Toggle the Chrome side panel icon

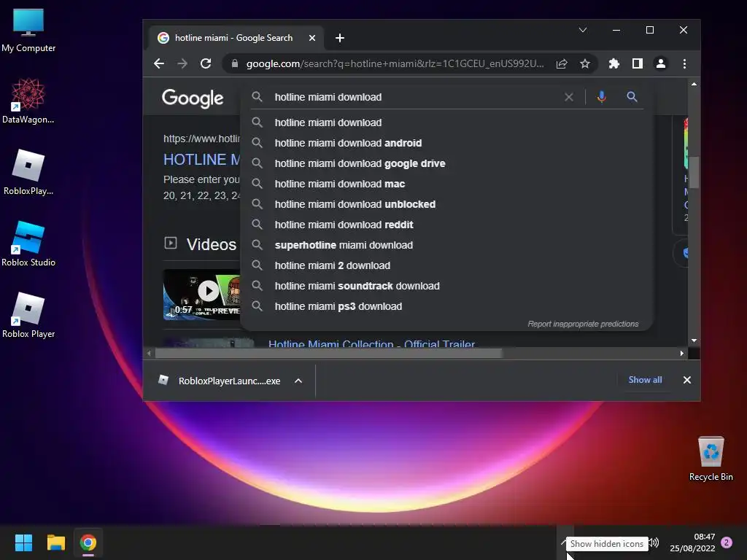tap(638, 63)
